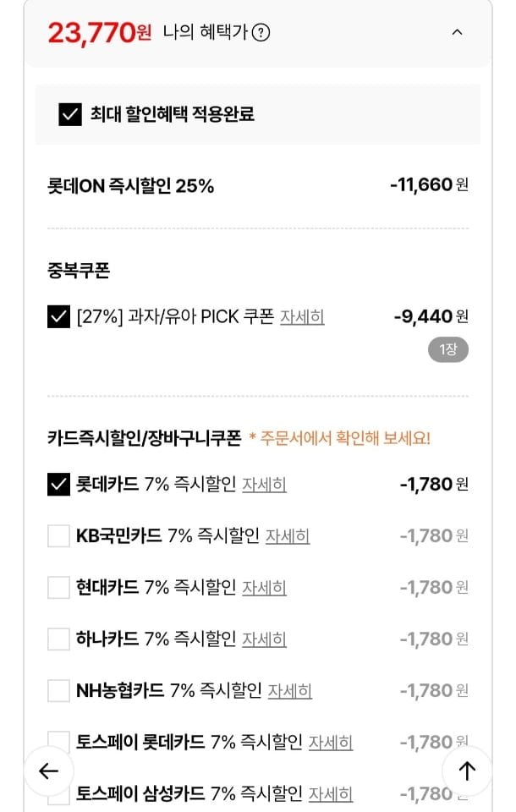Screen dimensions: 516x812
Task: Click the help icon beside 나의 혜택가
Action: (x=262, y=33)
